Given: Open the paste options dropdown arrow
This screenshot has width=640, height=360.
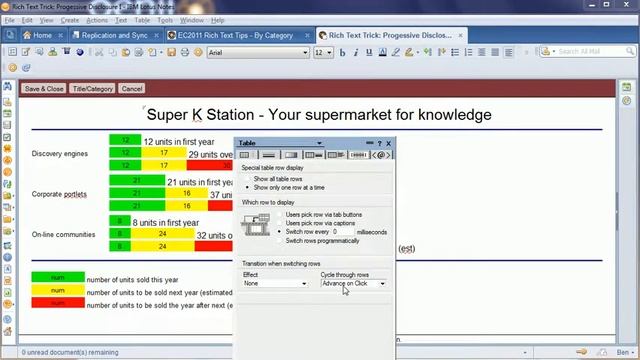Looking at the screenshot, I should [x=161, y=53].
